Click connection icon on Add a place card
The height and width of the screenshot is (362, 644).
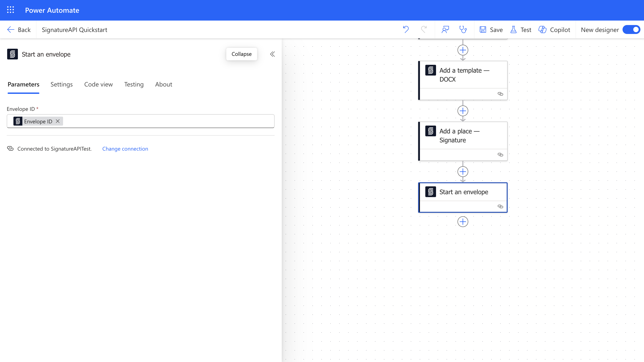click(500, 155)
